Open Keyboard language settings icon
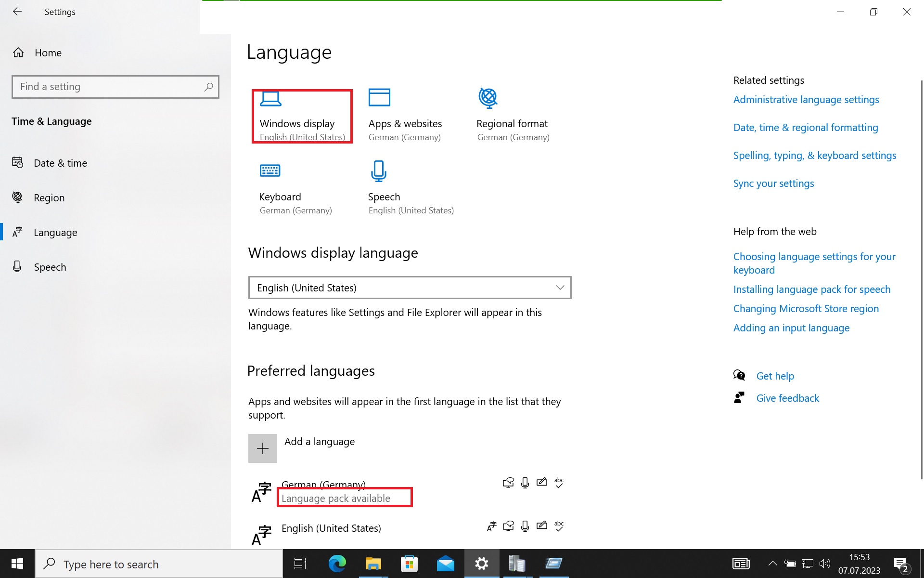The height and width of the screenshot is (578, 924). coord(270,171)
